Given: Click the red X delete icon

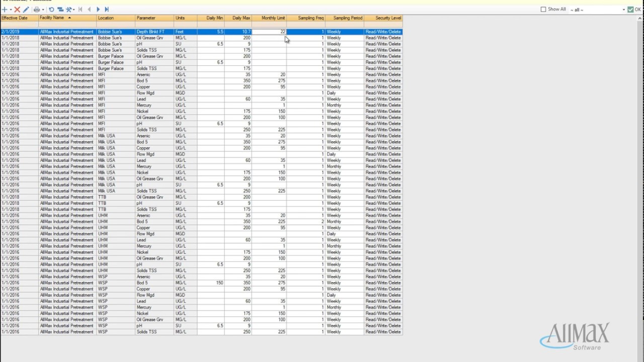Looking at the screenshot, I should 17,10.
